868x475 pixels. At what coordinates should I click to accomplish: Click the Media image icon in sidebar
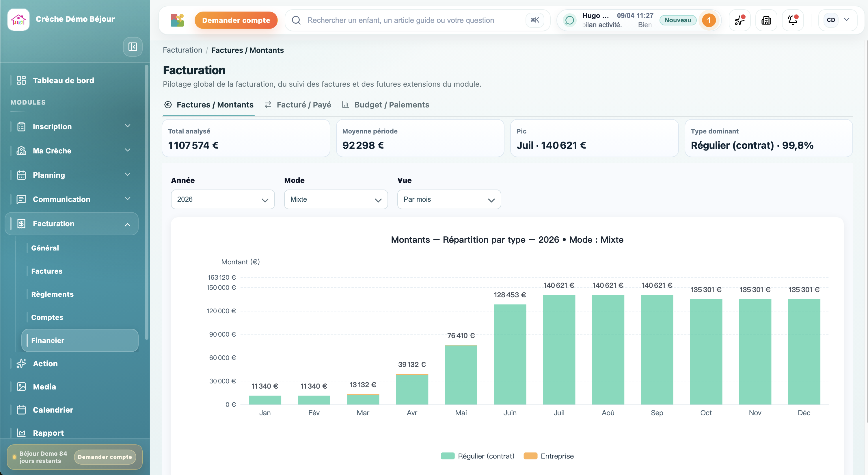22,387
